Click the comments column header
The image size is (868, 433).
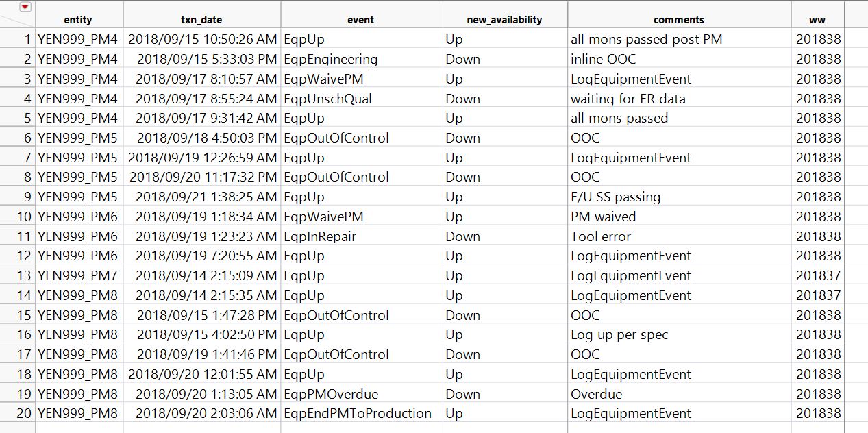(x=678, y=20)
